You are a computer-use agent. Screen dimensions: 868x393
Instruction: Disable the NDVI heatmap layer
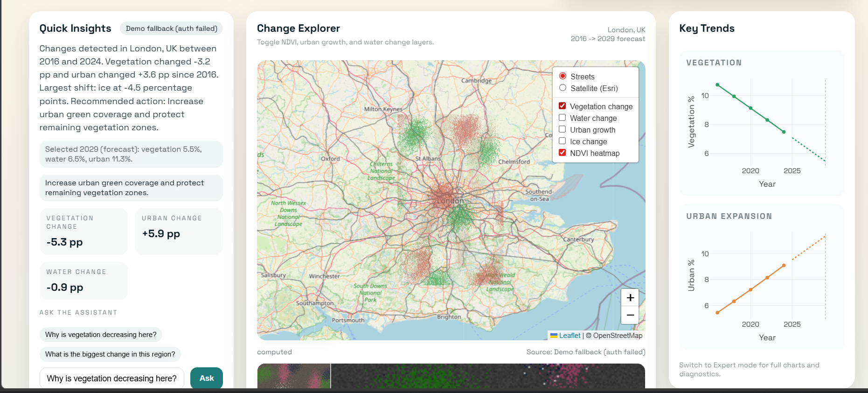(x=562, y=153)
